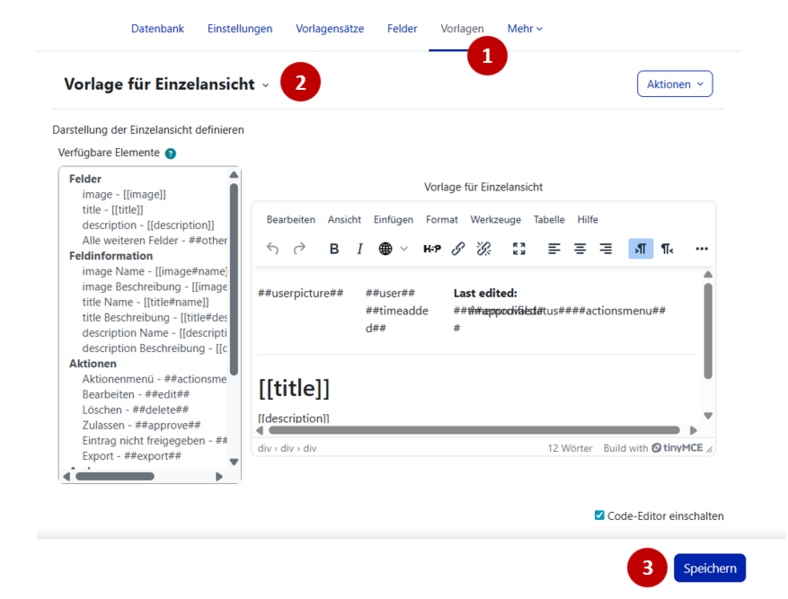Select the Bearbeiten - ##edit## element
The width and height of the screenshot is (788, 599).
pos(135,395)
